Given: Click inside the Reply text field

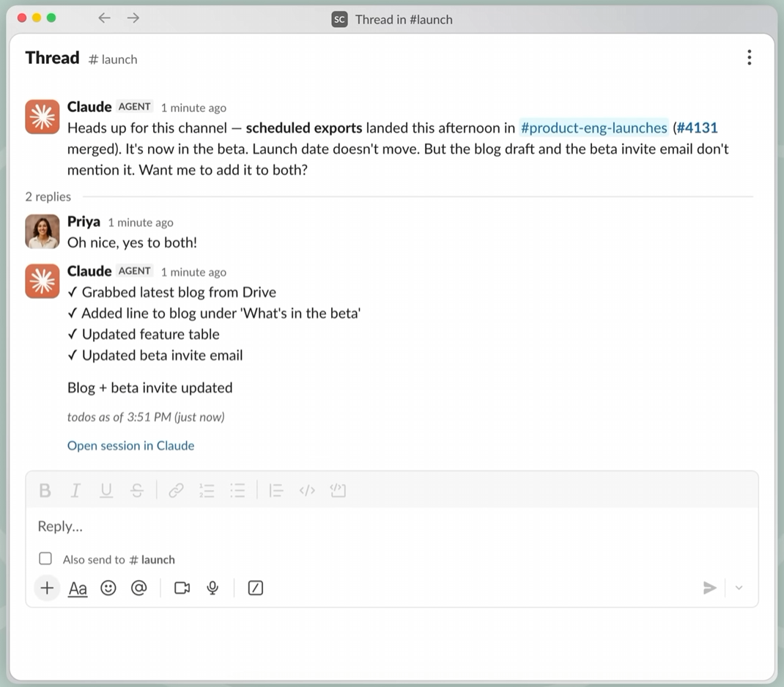Looking at the screenshot, I should [392, 527].
